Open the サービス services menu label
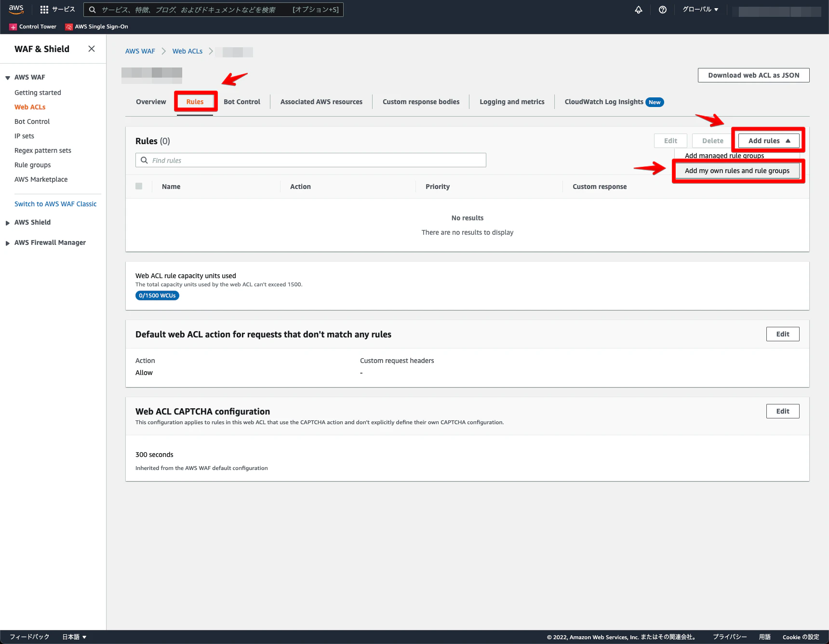Screen dimensions: 829x644 pyautogui.click(x=64, y=10)
